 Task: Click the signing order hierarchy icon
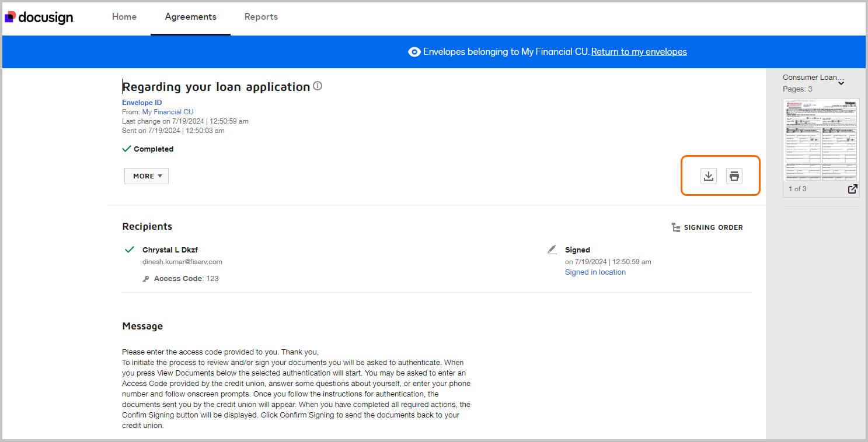coord(676,227)
